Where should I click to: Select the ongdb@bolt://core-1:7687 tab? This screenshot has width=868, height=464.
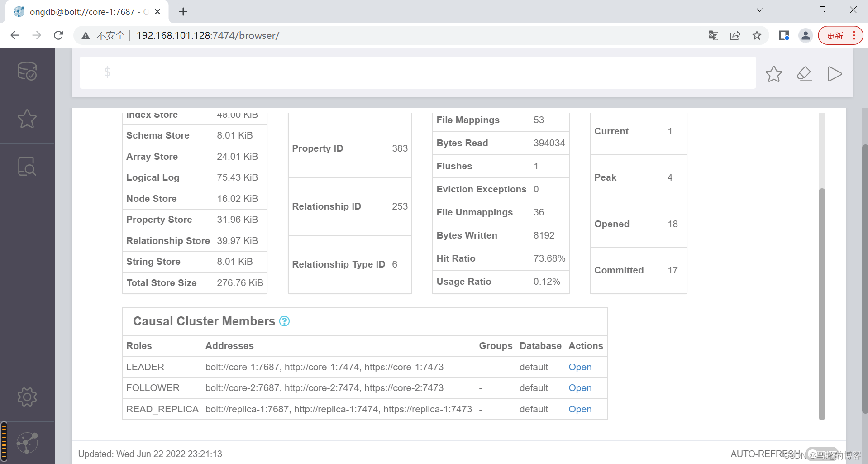point(87,12)
